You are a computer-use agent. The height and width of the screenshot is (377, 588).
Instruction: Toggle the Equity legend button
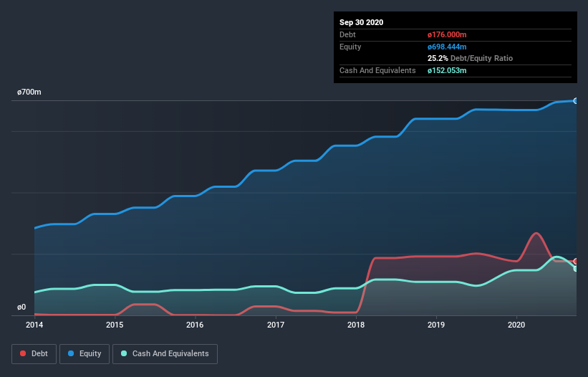coord(85,354)
